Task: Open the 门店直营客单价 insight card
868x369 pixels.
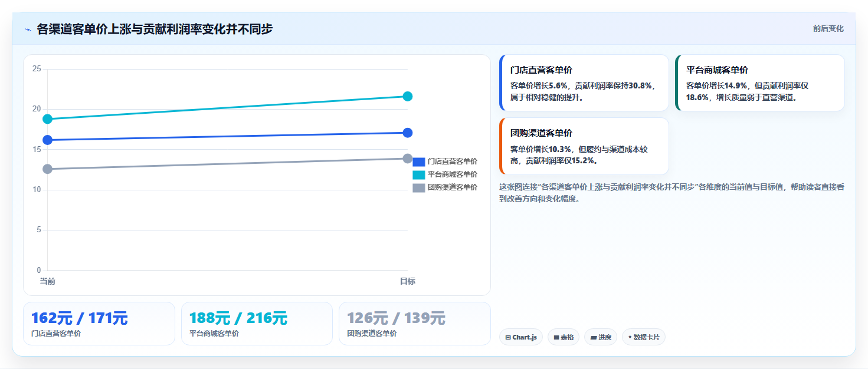Action: click(584, 83)
